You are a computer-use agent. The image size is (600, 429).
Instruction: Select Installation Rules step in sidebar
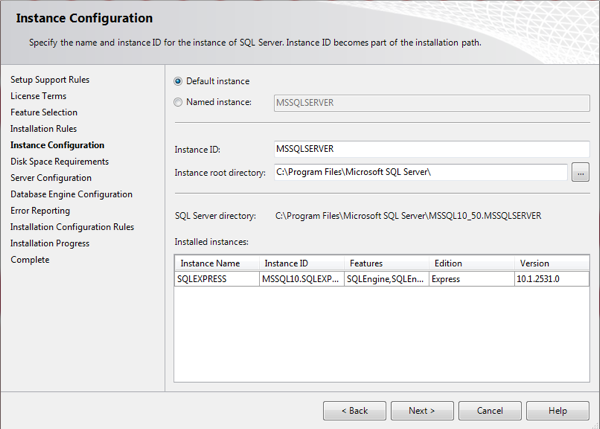coord(44,129)
